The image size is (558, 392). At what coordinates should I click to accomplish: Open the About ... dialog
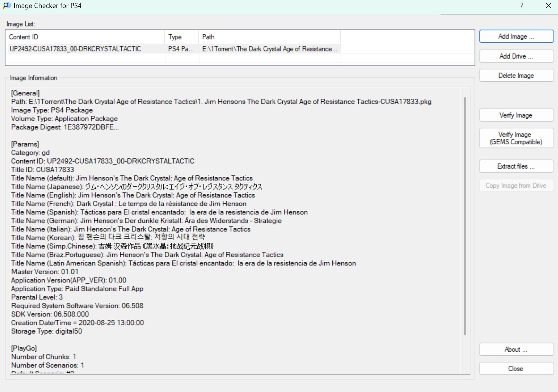pos(516,350)
